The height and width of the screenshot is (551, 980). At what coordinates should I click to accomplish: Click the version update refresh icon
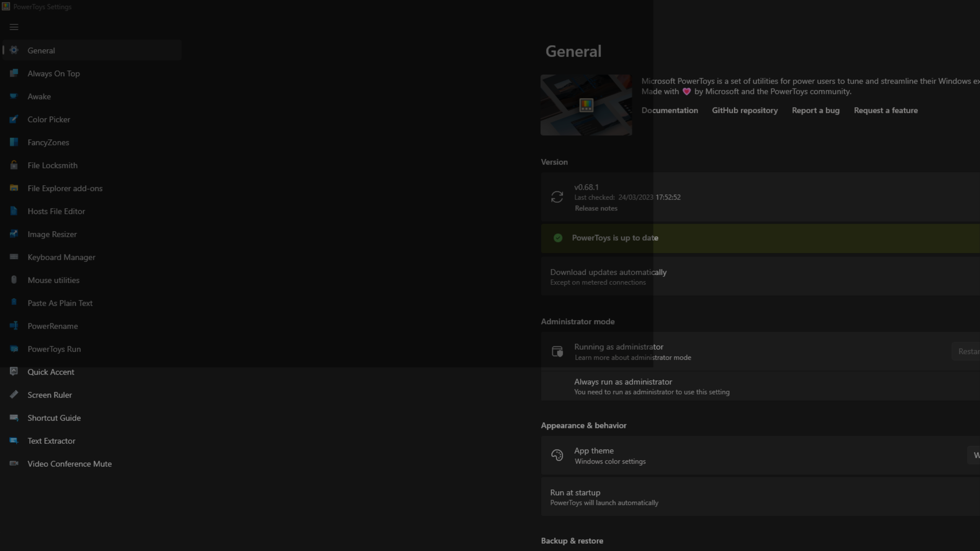coord(557,196)
